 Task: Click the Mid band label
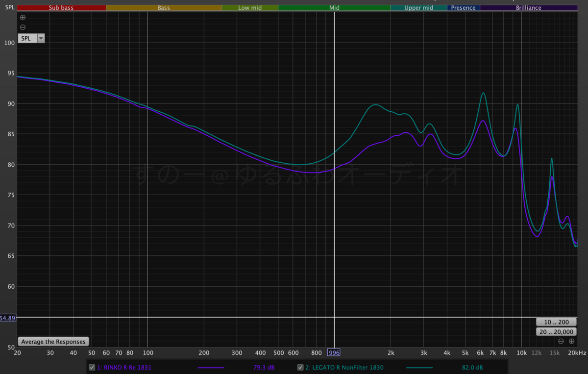click(x=334, y=8)
